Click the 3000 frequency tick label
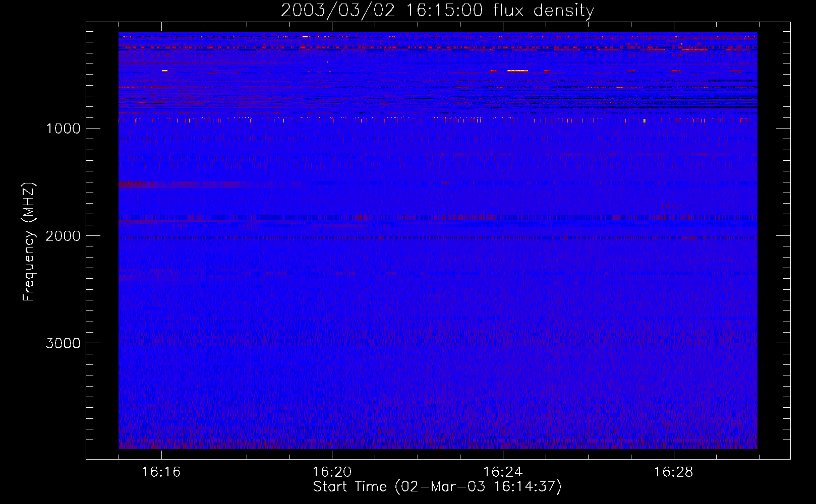 [x=63, y=343]
